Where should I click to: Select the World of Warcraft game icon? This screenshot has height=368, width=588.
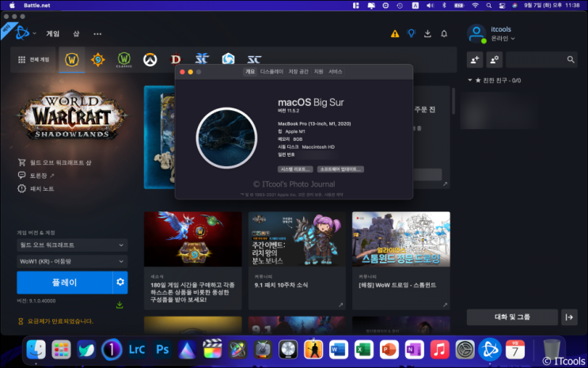pyautogui.click(x=72, y=59)
